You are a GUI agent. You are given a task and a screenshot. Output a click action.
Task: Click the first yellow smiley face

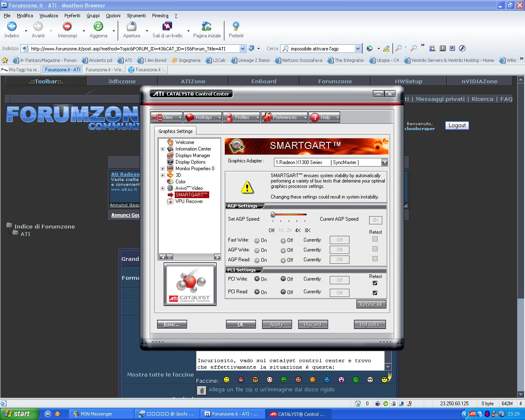pyautogui.click(x=226, y=380)
